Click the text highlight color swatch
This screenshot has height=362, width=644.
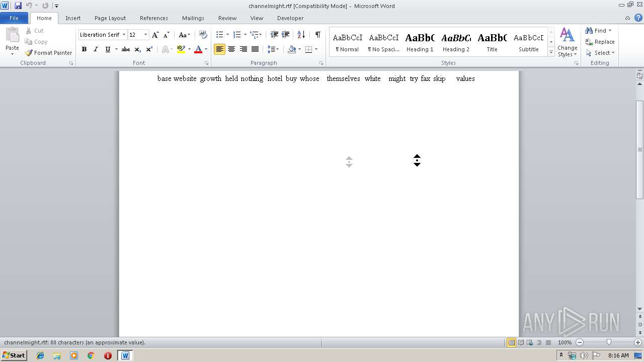[x=181, y=49]
